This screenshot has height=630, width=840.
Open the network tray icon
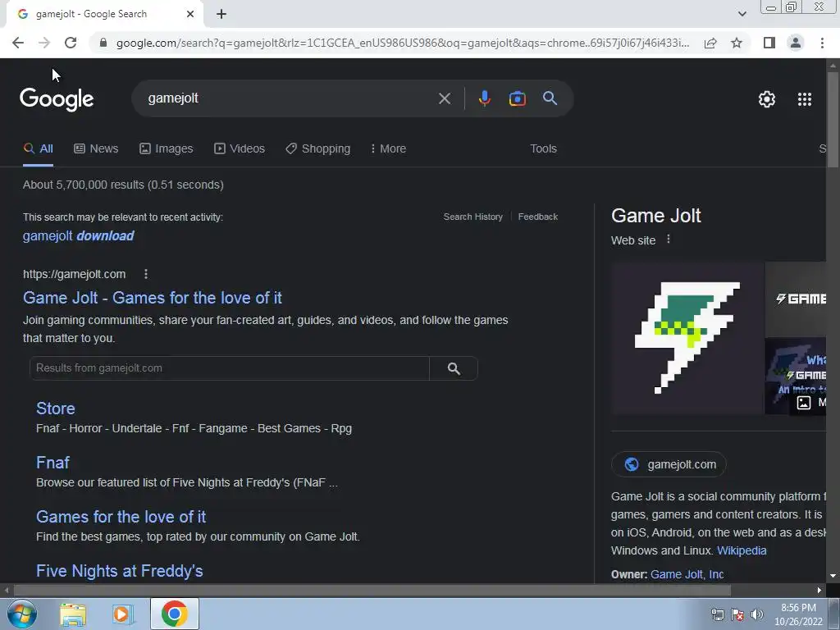coord(717,614)
